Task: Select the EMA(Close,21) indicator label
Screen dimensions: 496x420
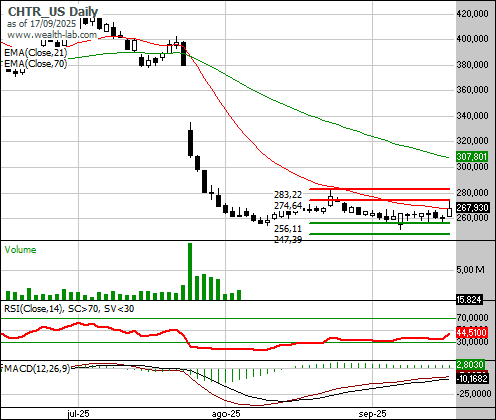Action: click(35, 53)
